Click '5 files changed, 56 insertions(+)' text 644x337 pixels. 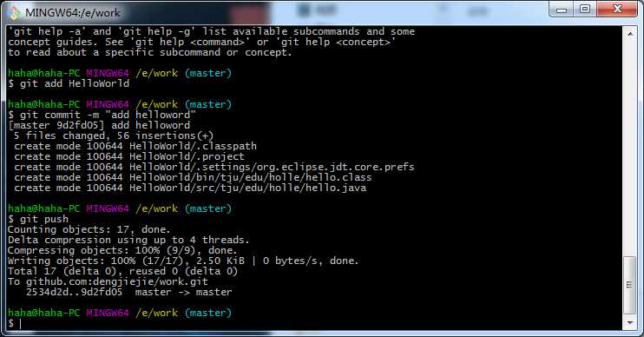tap(114, 136)
